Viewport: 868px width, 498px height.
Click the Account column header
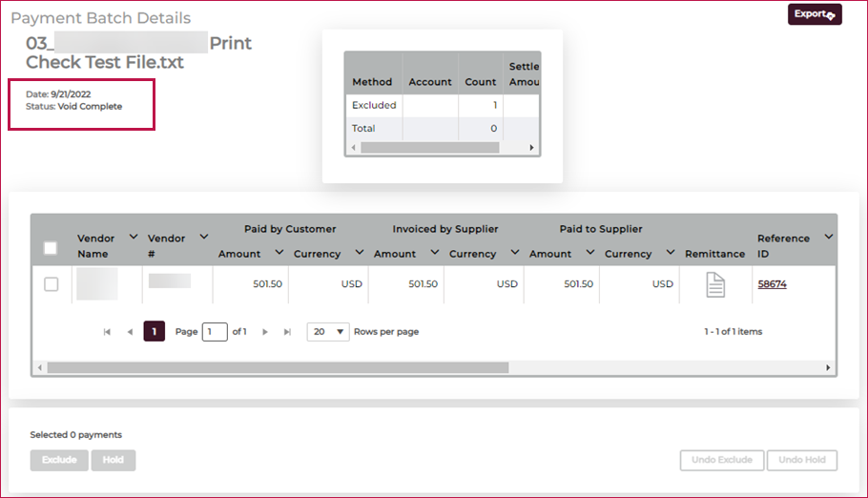430,82
